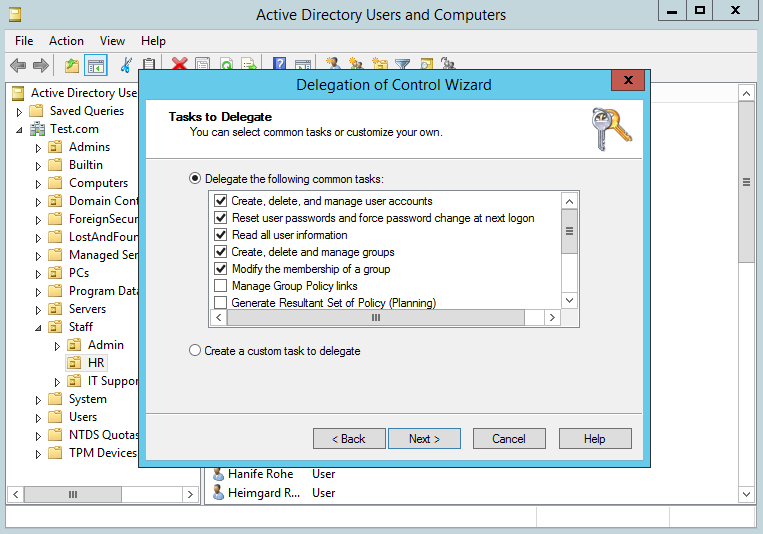Cancel the Delegation of Control Wizard
Viewport: 763px width, 534px height.
509,439
